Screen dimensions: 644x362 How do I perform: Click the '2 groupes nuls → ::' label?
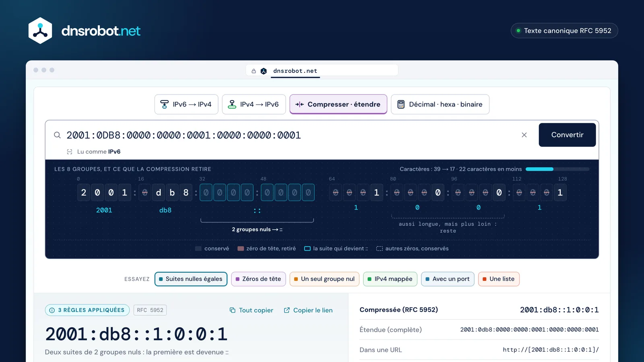(x=257, y=230)
